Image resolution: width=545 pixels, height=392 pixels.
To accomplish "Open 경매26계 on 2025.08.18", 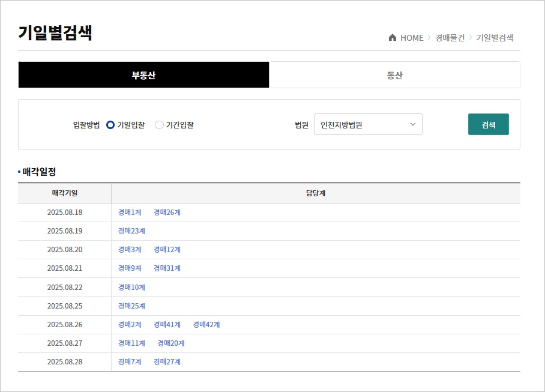I will (167, 213).
